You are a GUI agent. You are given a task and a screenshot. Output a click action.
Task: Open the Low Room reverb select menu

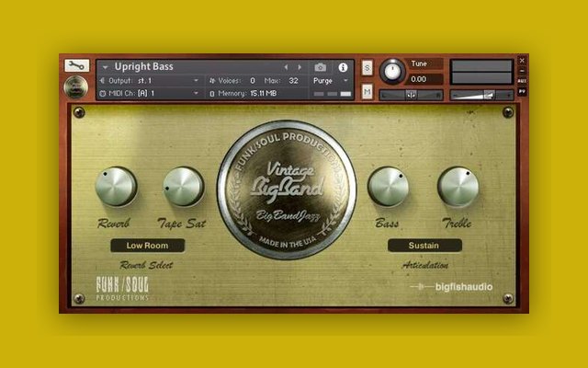pos(147,246)
